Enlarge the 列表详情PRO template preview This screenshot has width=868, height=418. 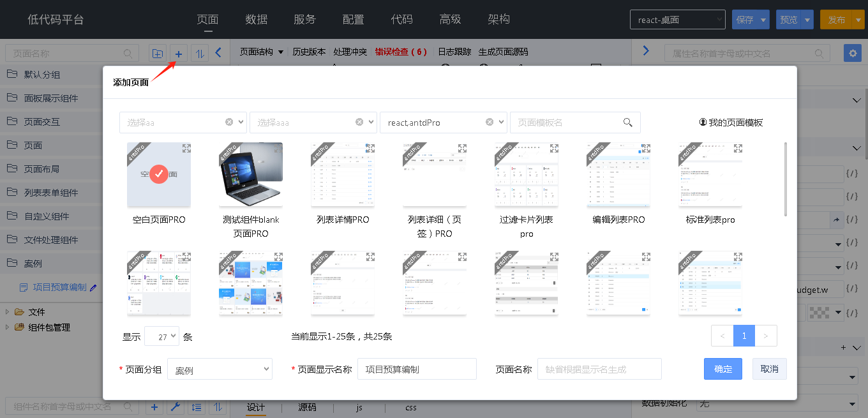pyautogui.click(x=370, y=148)
